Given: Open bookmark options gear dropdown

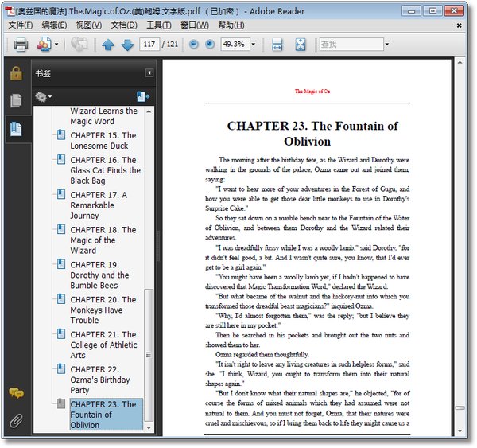Looking at the screenshot, I should (x=43, y=97).
